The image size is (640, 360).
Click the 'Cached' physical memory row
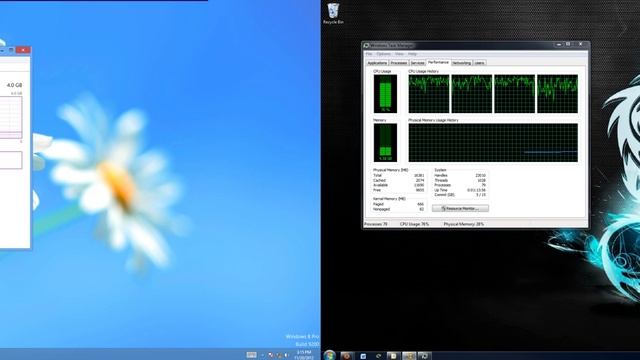coord(398,180)
